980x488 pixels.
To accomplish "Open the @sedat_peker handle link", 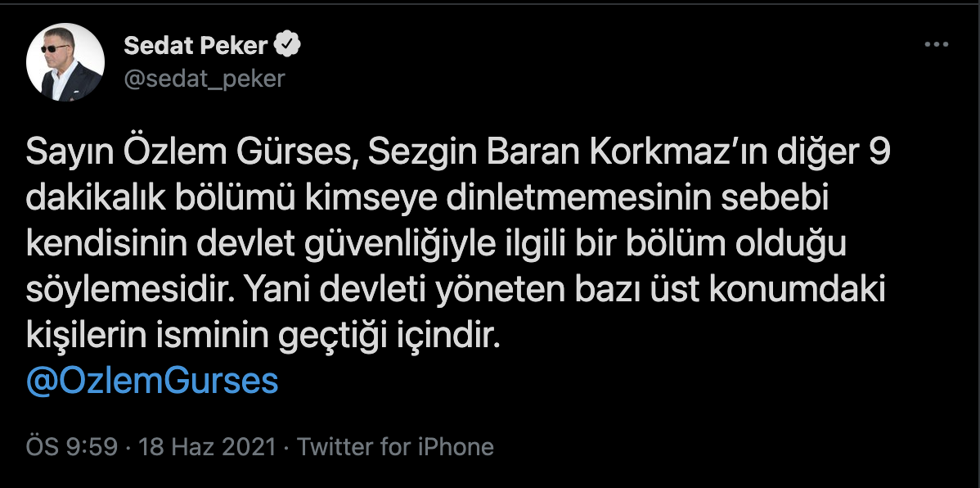I will click(204, 78).
